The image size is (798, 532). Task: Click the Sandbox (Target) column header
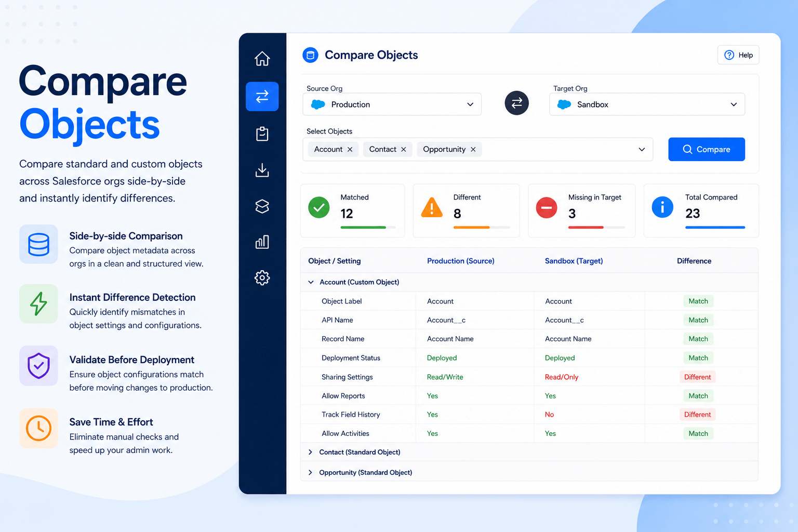click(x=574, y=261)
